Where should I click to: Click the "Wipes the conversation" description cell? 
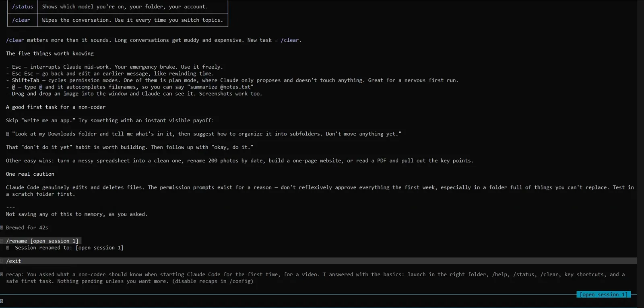pos(132,20)
